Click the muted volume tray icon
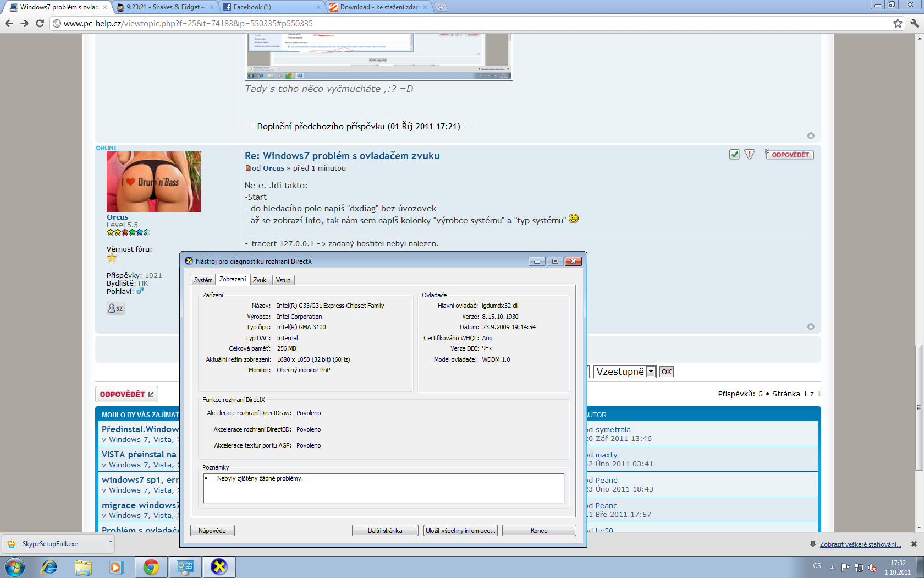The width and height of the screenshot is (924, 578). click(x=872, y=568)
